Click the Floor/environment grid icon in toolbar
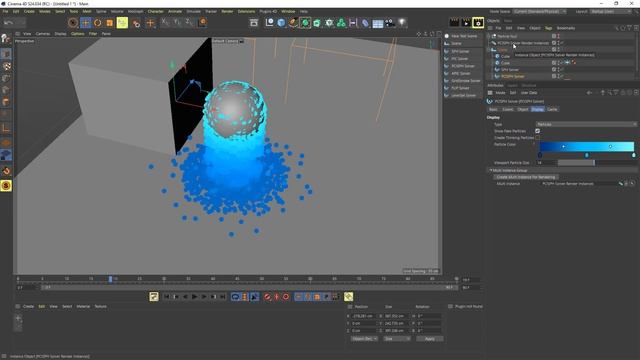This screenshot has height=360, width=640. (378, 23)
